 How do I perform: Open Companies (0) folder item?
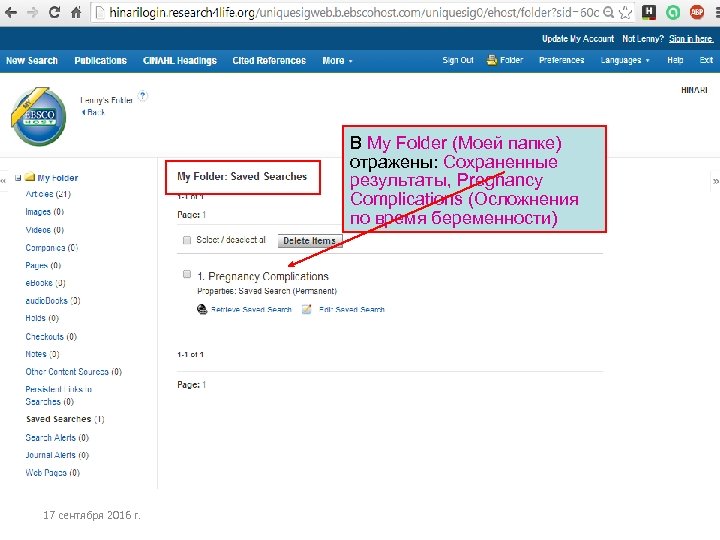pos(52,248)
